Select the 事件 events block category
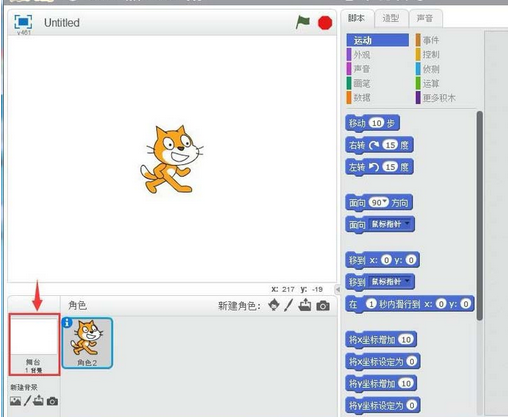Viewport: 508px width, 417px height. point(431,40)
